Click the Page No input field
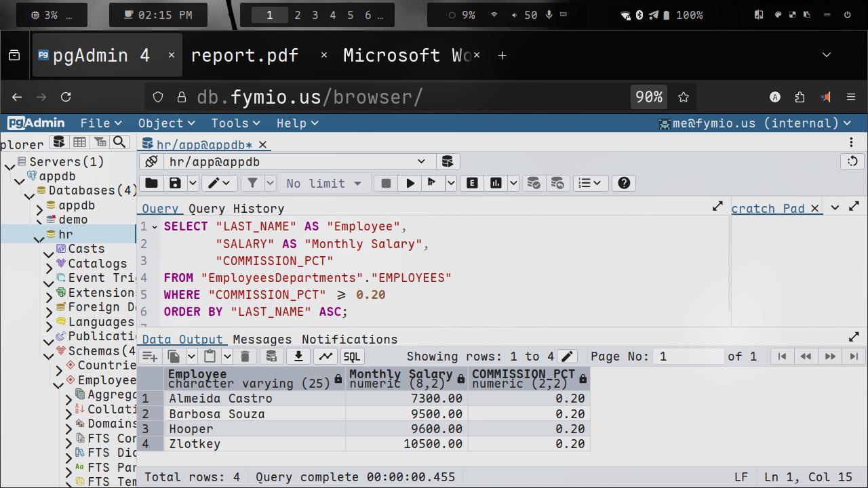868x488 pixels. coord(688,357)
